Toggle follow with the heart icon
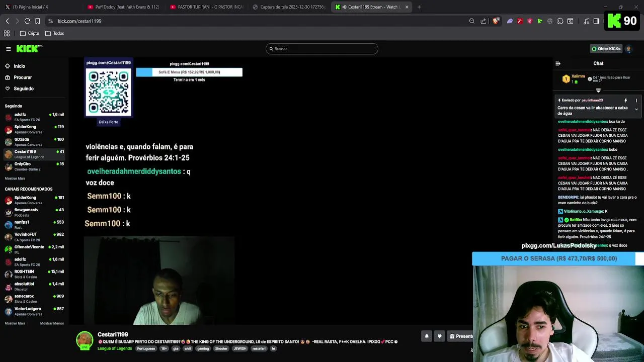Viewport: 644px width, 362px height. (439, 336)
